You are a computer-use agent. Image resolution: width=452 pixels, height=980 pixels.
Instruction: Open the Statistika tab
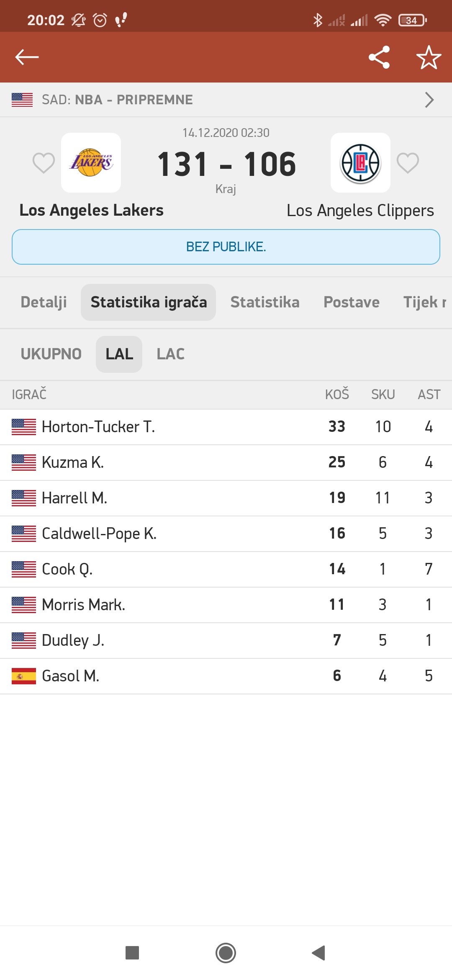tap(265, 302)
